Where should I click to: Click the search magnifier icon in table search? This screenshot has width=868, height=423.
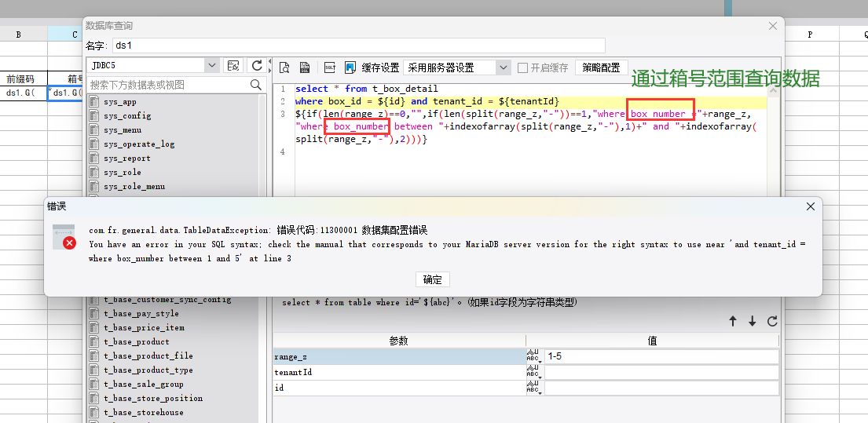click(256, 85)
